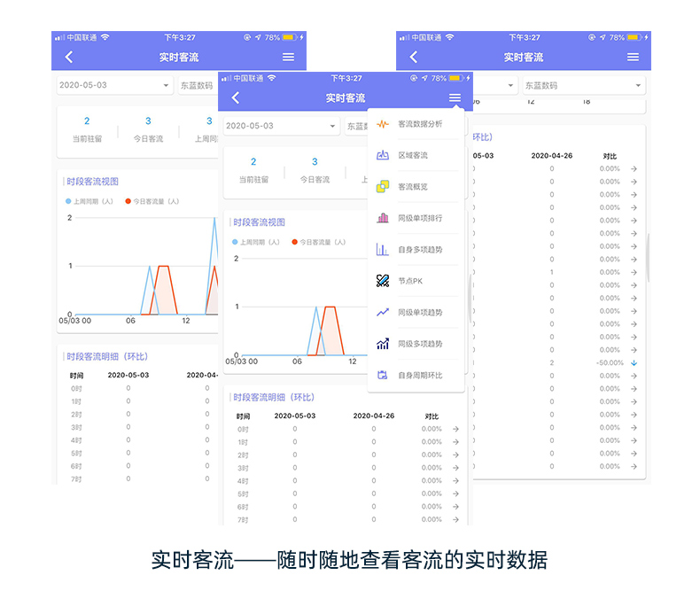Image resolution: width=700 pixels, height=614 pixels.
Task: Click the 自身周期环比 calendar icon
Action: [x=383, y=375]
